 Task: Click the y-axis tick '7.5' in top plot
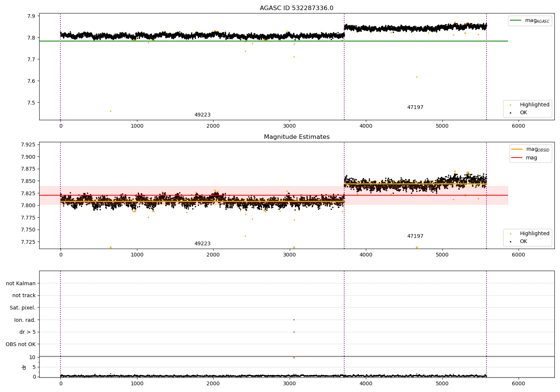[x=31, y=103]
